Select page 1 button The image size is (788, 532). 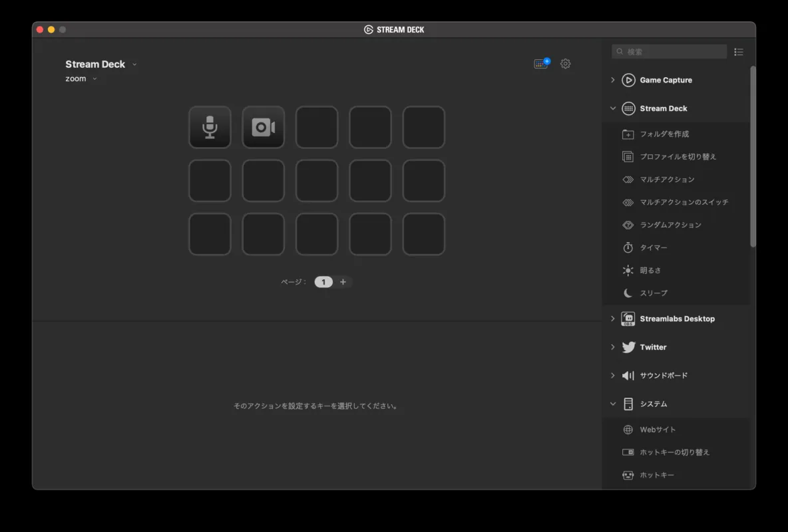(323, 282)
